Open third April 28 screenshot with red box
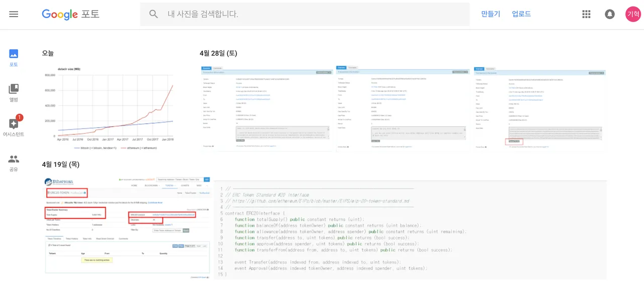644x281 pixels. coord(540,108)
